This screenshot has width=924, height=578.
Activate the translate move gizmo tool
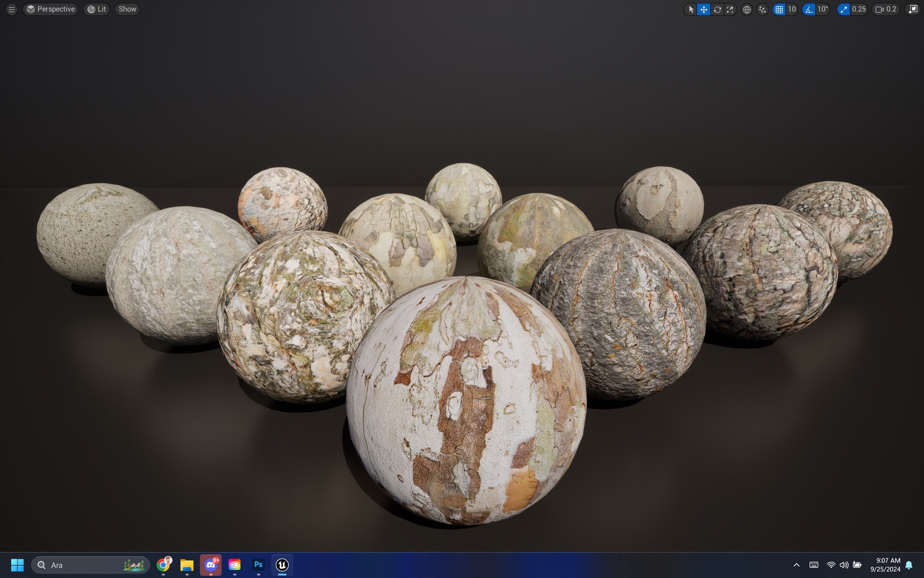click(704, 9)
